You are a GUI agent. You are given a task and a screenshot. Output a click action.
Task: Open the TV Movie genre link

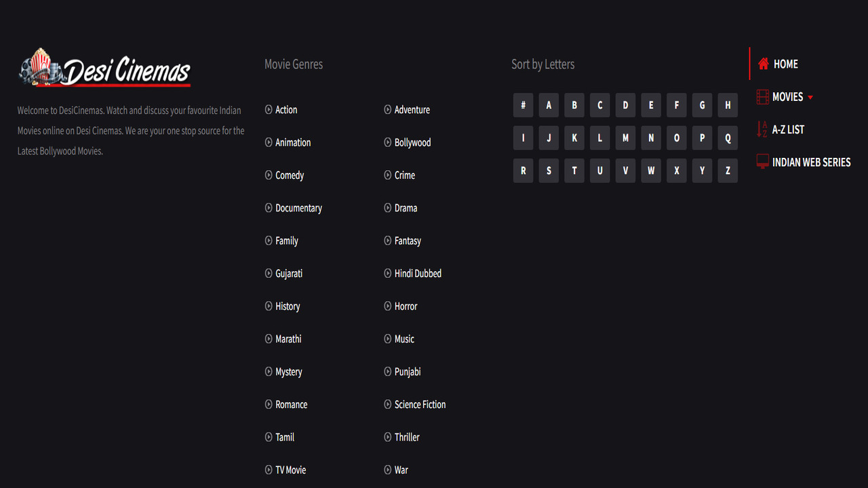click(x=290, y=470)
